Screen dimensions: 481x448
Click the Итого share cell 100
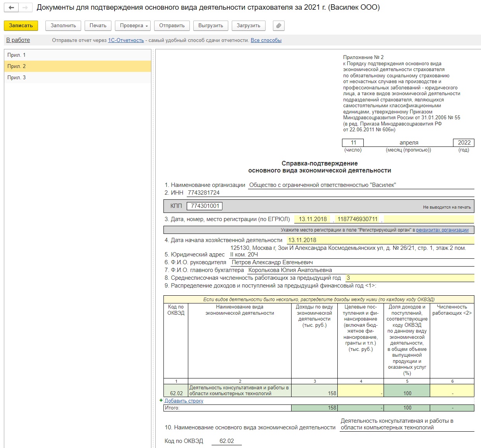407,408
